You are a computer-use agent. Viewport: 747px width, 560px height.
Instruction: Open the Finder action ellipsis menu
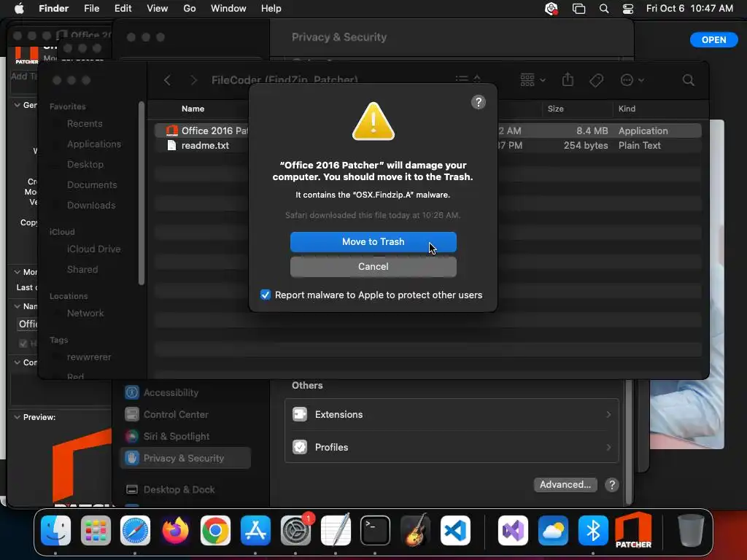(x=632, y=80)
